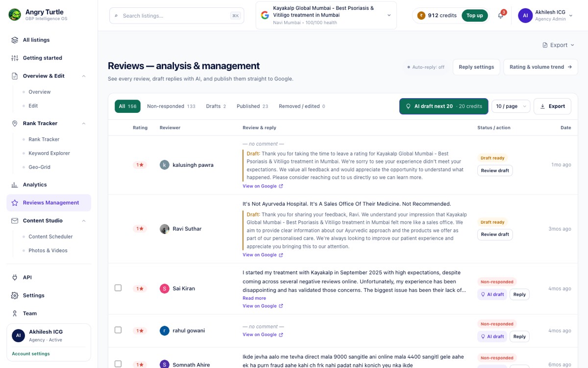Click the table Export button with download icon
The width and height of the screenshot is (588, 368).
coord(552,106)
